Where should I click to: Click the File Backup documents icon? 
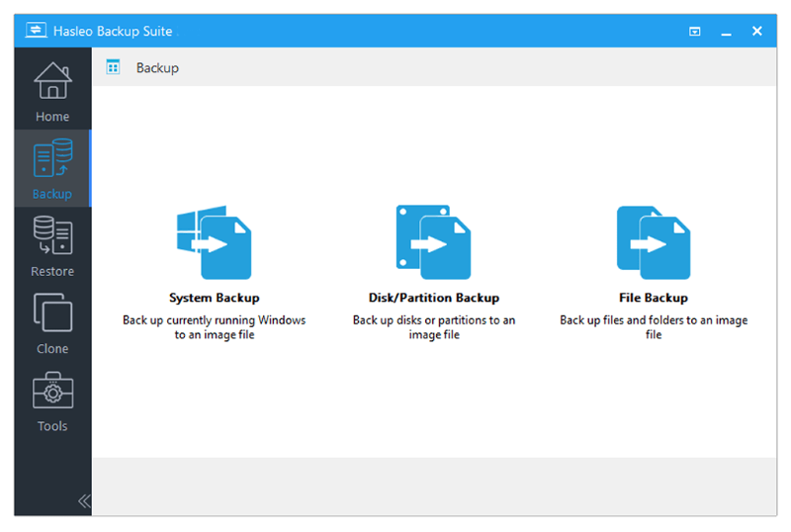(654, 242)
